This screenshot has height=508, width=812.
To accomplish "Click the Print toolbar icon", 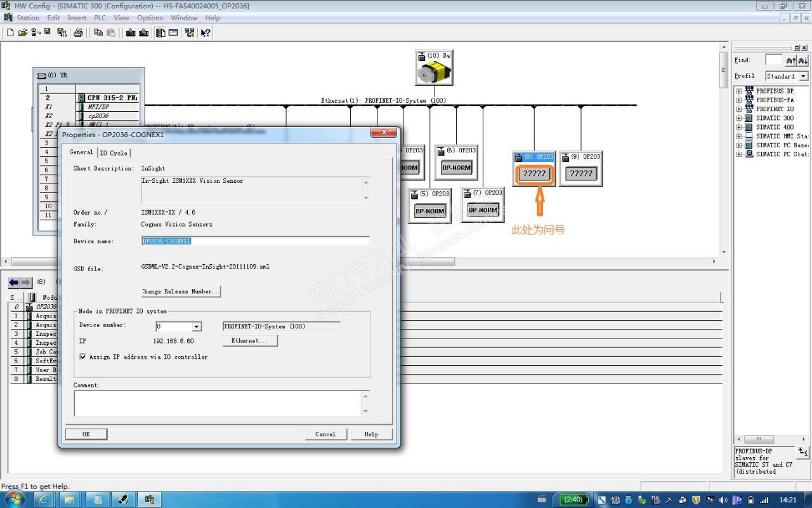I will pos(79,32).
